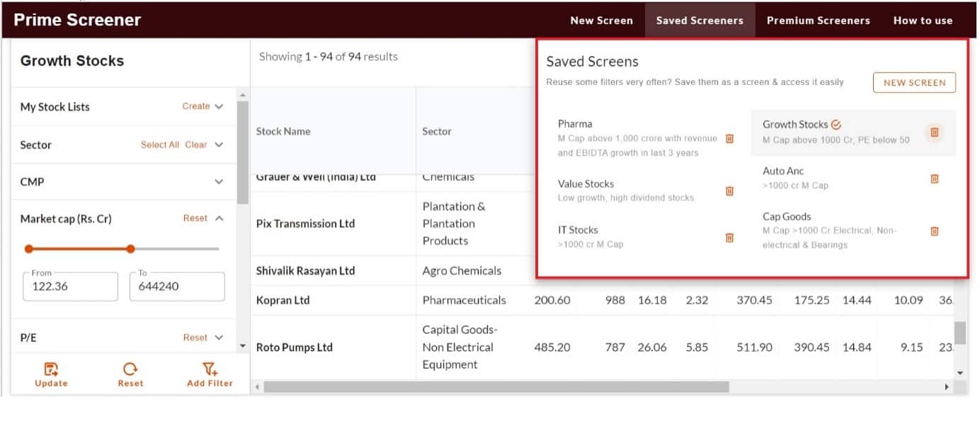Select the Shivalik Rasayan Ltd stock

pos(305,271)
